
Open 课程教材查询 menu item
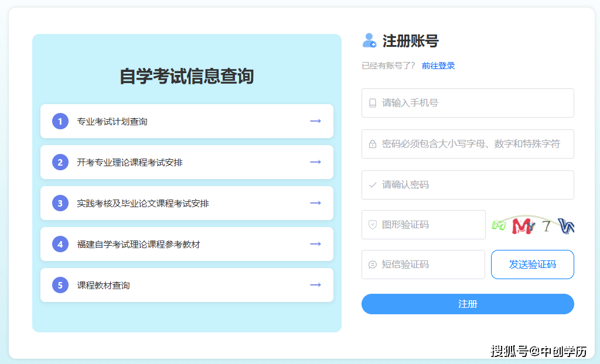(x=104, y=286)
